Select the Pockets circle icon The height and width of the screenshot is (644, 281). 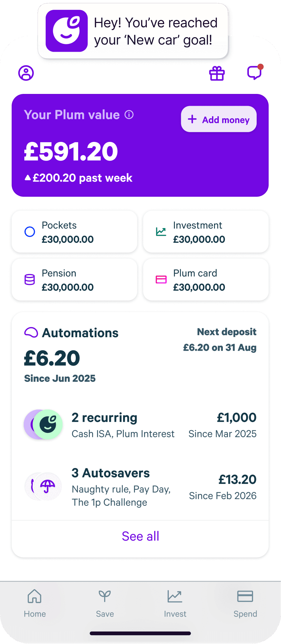[x=30, y=232]
